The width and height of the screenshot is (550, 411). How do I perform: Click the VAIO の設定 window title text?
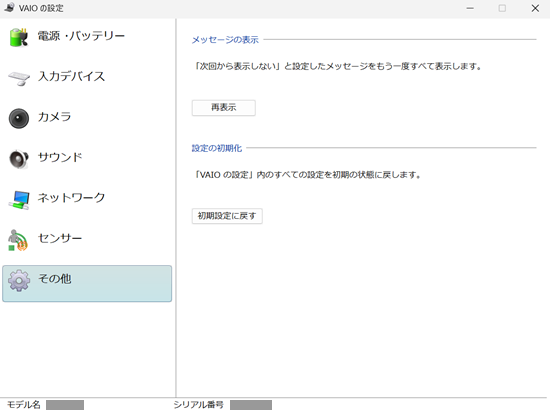pyautogui.click(x=41, y=8)
